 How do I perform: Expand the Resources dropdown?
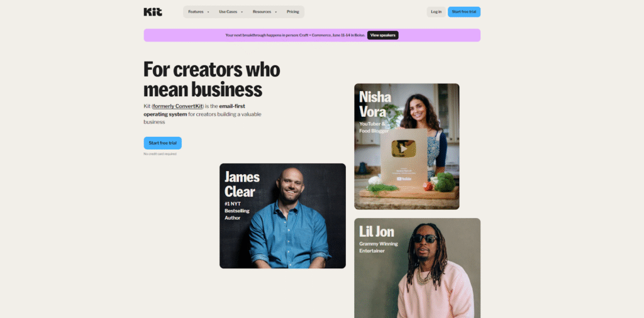(265, 12)
